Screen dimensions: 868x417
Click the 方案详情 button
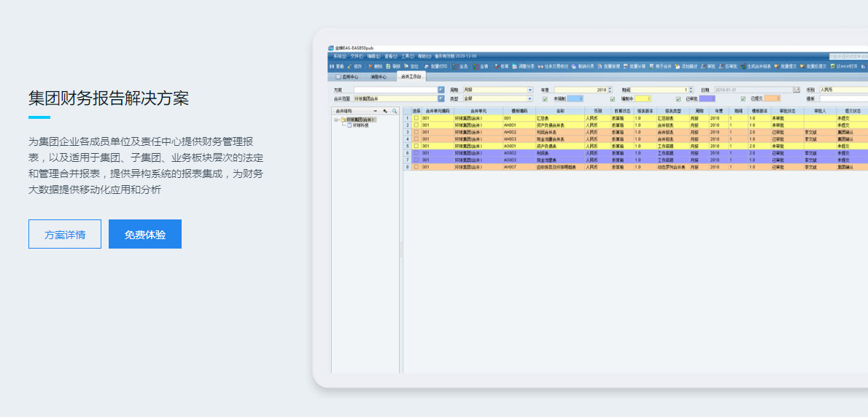click(x=65, y=234)
